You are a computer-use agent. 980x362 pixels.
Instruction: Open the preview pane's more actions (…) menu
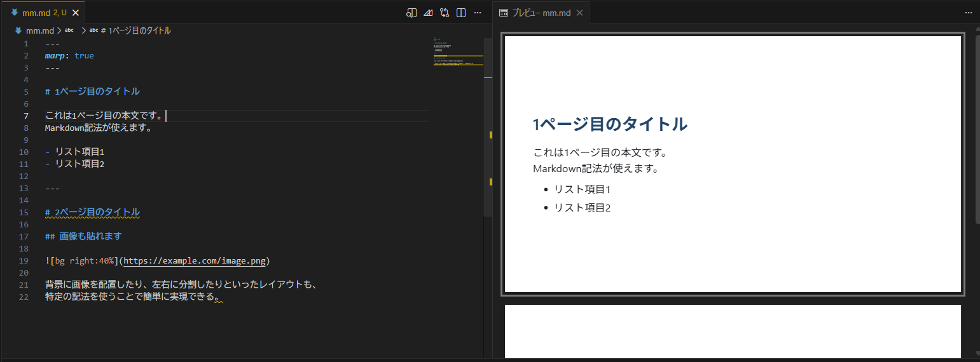[969, 13]
